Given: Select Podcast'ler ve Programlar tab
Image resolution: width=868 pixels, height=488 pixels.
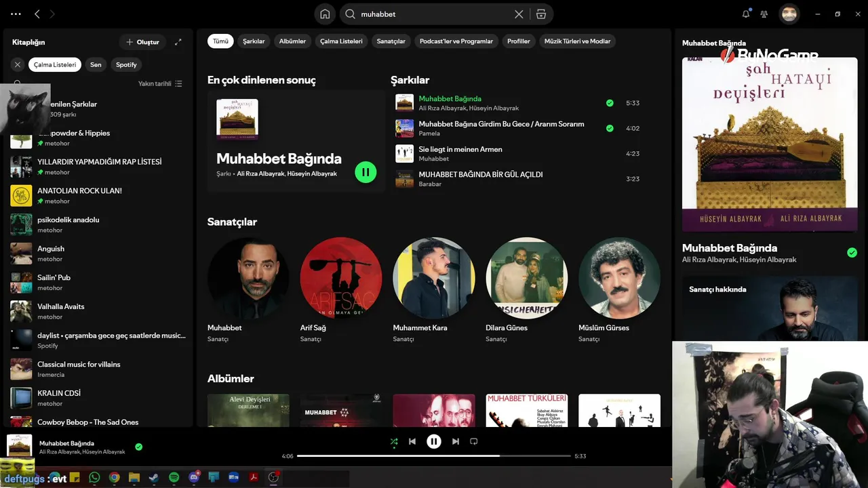Looking at the screenshot, I should [x=456, y=41].
